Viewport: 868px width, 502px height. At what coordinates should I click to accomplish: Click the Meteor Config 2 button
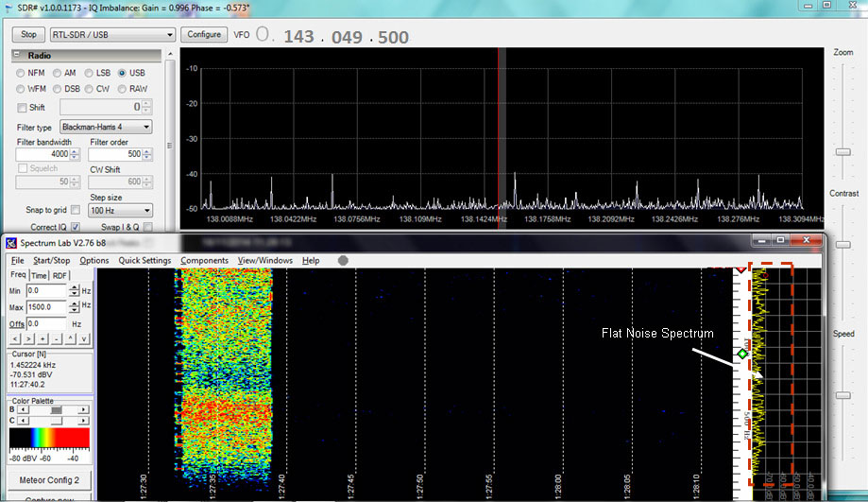coord(48,480)
